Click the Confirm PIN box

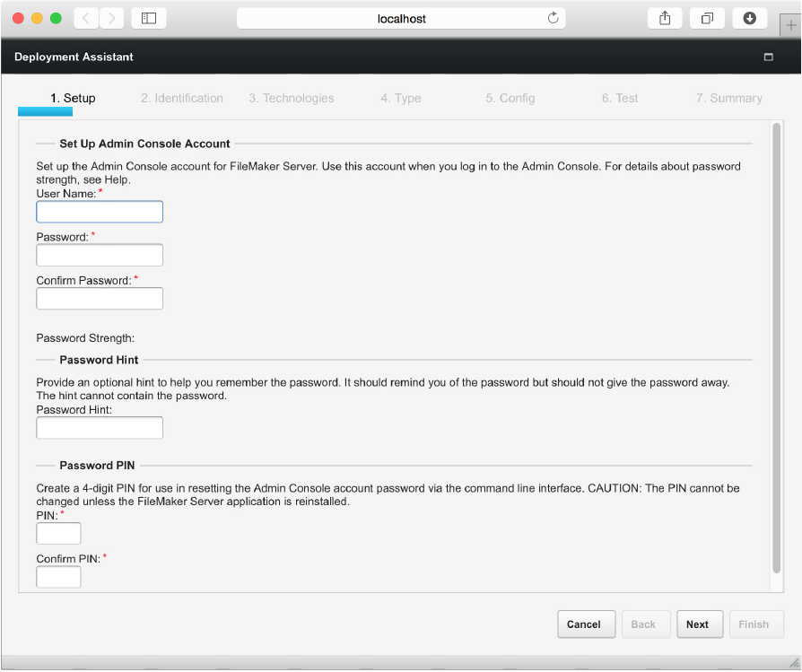(58, 576)
